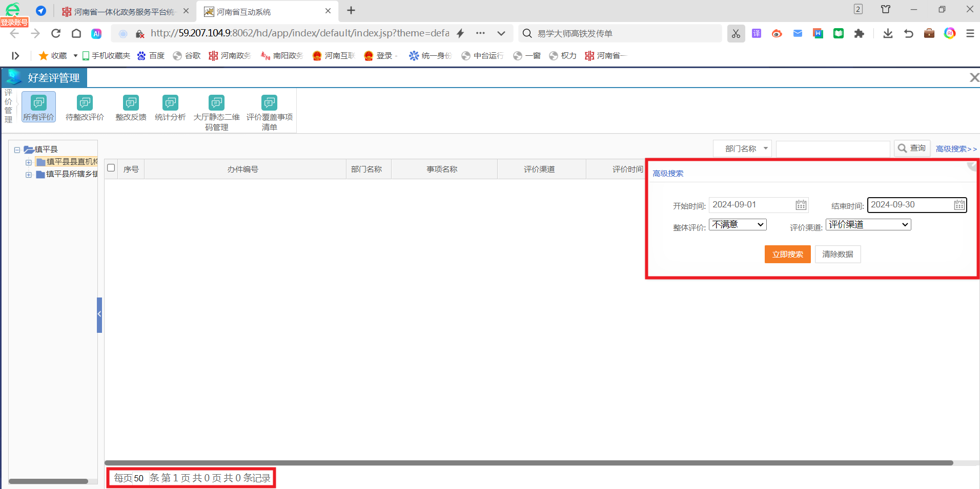The width and height of the screenshot is (980, 489).
Task: Click the AI assistant icon beside home
Action: [96, 33]
